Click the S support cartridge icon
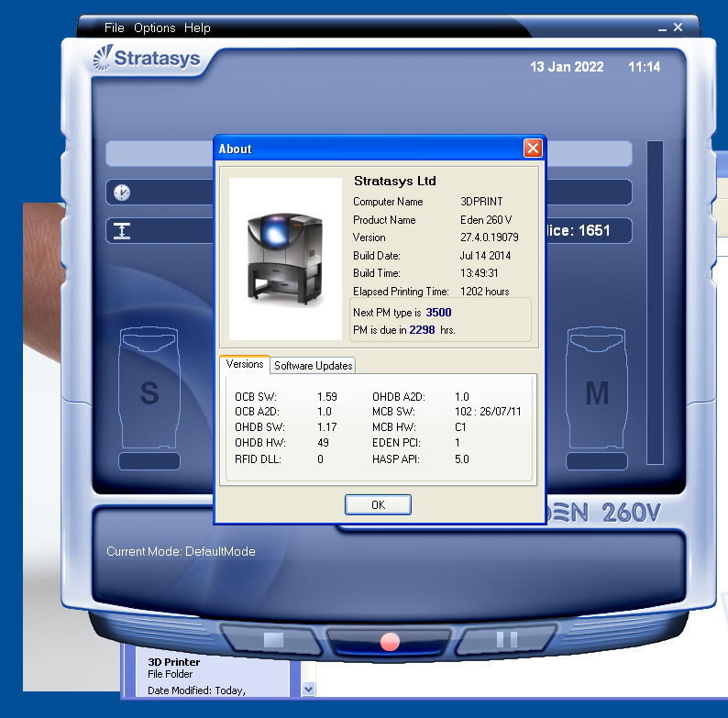The height and width of the screenshot is (718, 728). pyautogui.click(x=149, y=388)
